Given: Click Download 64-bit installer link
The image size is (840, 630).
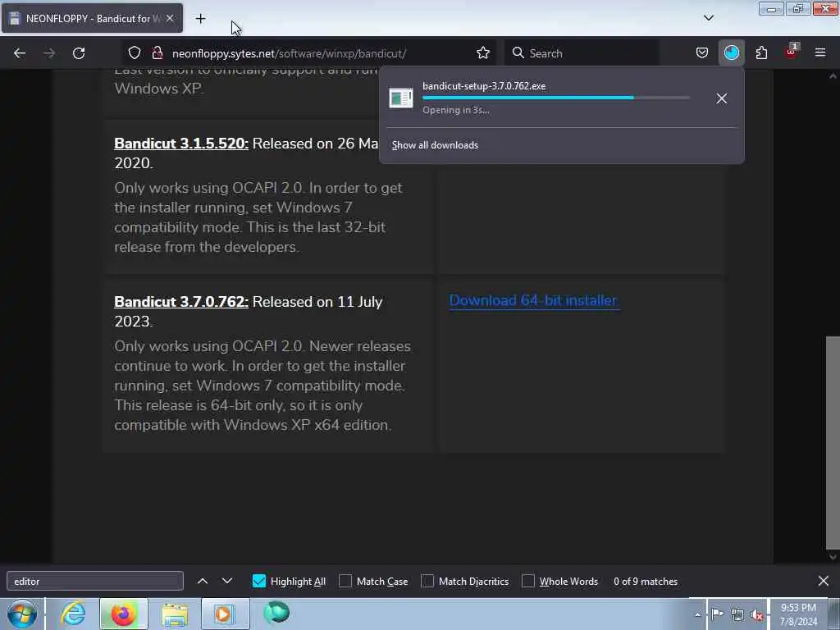Looking at the screenshot, I should pos(533,300).
